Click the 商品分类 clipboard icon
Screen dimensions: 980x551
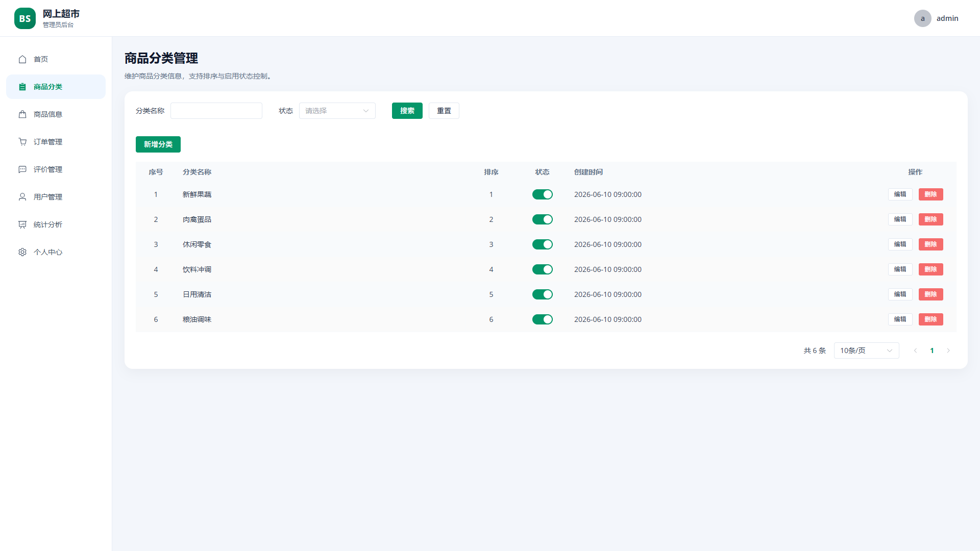pos(22,87)
